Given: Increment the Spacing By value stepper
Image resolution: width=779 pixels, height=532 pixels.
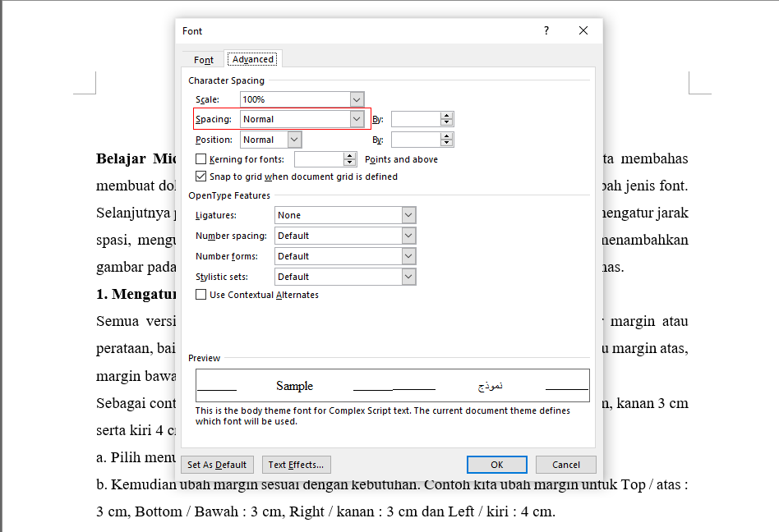Looking at the screenshot, I should pos(446,116).
